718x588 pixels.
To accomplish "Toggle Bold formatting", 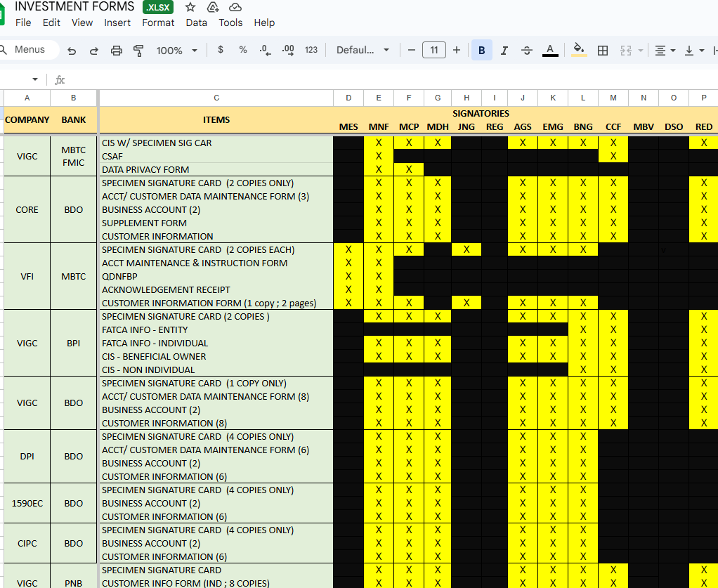I will click(x=482, y=50).
